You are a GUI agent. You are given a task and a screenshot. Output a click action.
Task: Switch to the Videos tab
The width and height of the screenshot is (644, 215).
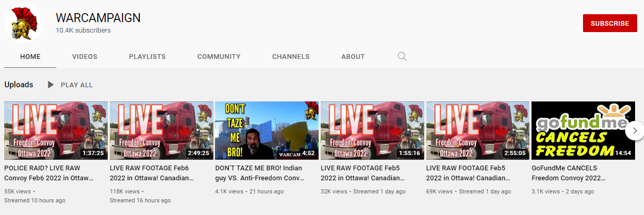click(x=85, y=56)
